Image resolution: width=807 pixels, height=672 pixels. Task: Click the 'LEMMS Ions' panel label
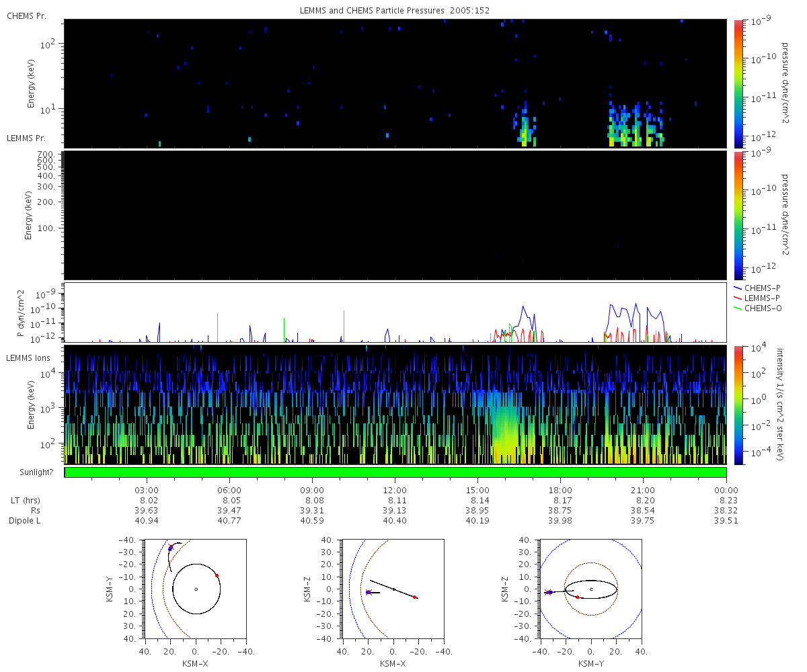pyautogui.click(x=28, y=357)
